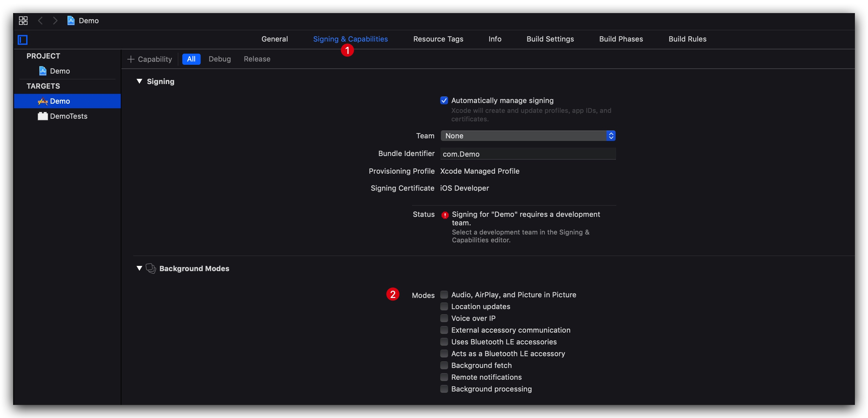Open the Team dropdown
Viewport: 868px width, 418px height.
pos(528,136)
